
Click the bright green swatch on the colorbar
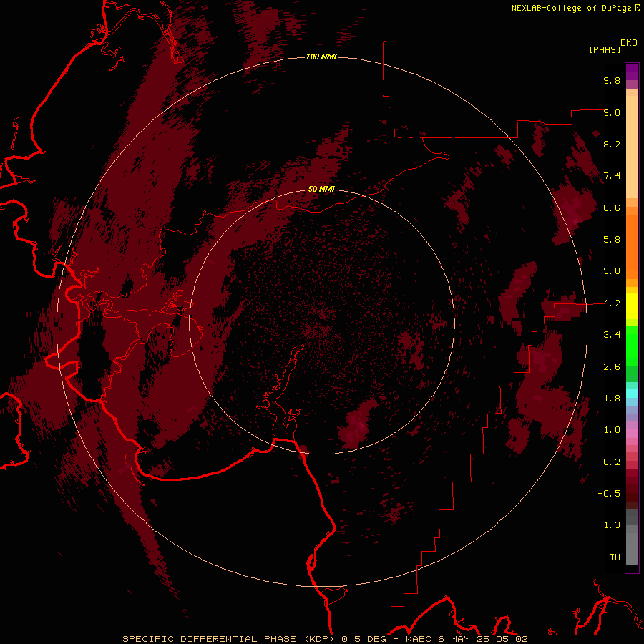coord(632,345)
